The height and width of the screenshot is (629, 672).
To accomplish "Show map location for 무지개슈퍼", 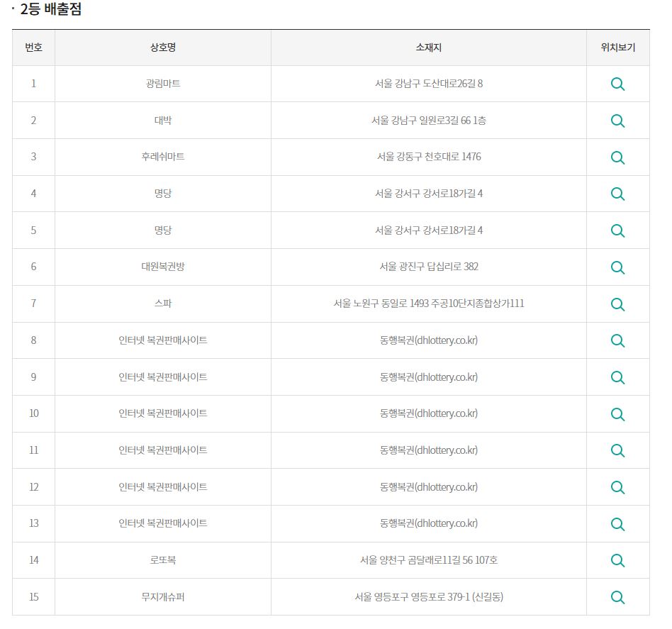I will coord(617,597).
